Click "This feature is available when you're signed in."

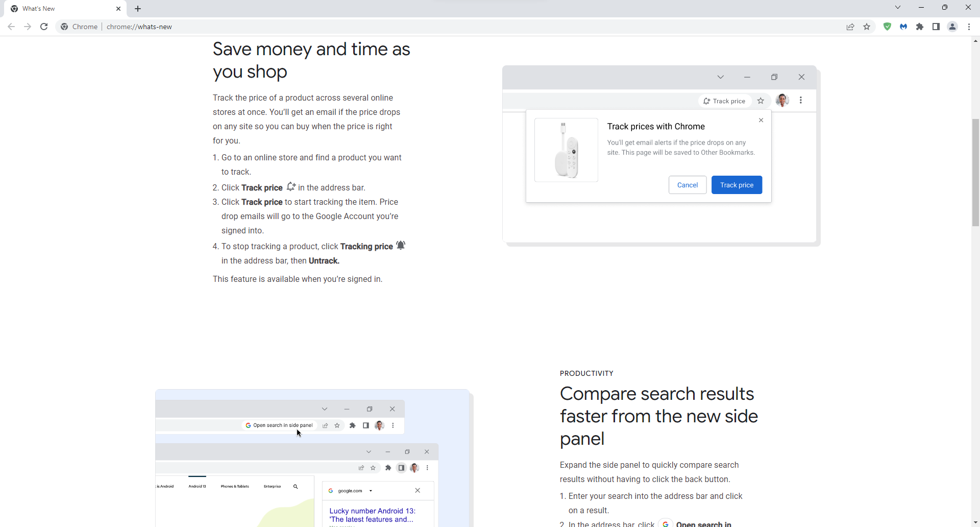click(298, 279)
